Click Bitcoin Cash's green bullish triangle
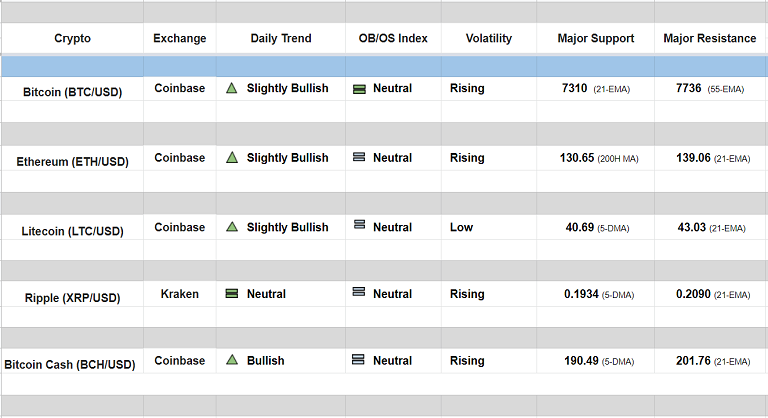768x418 pixels. (x=232, y=360)
